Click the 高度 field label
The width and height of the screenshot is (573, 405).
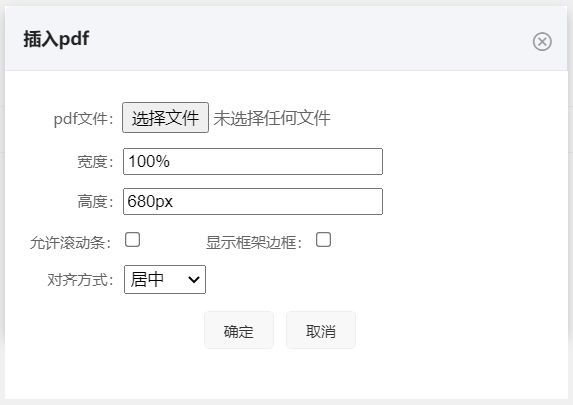click(95, 202)
